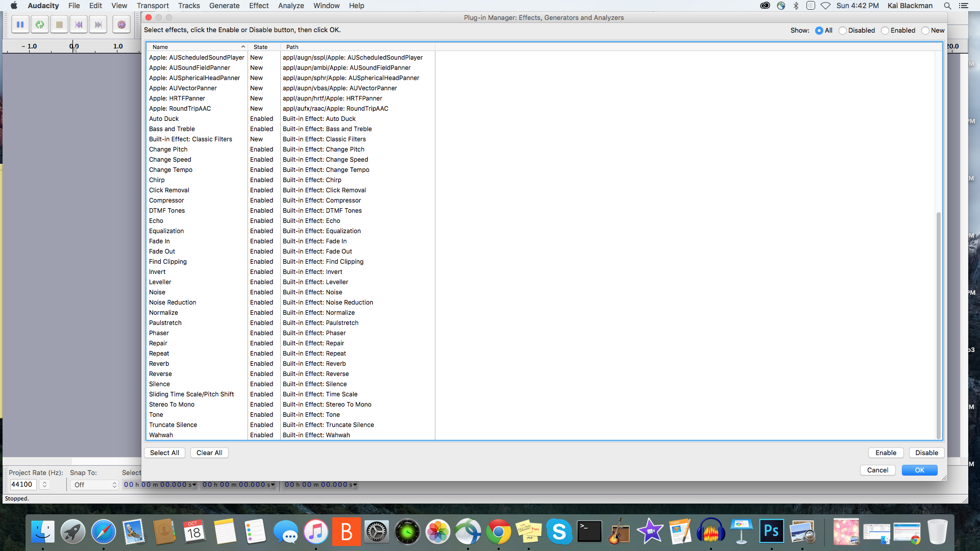Open the first selection time format dropdown arrow
The height and width of the screenshot is (551, 980).
tap(194, 485)
